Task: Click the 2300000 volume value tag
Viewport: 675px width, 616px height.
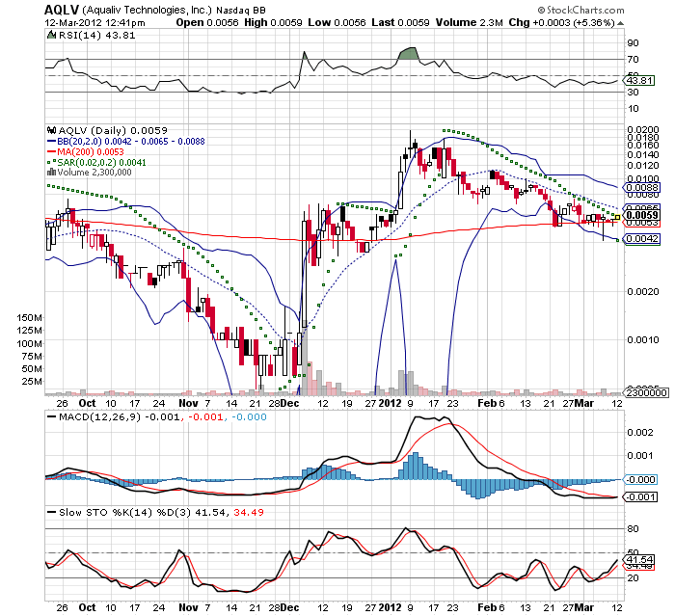Action: pos(642,393)
